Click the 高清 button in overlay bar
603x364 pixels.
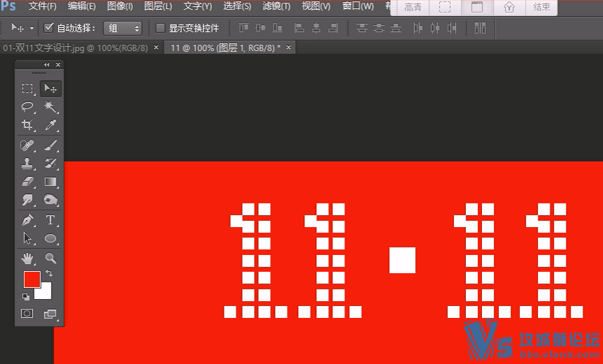[x=413, y=7]
